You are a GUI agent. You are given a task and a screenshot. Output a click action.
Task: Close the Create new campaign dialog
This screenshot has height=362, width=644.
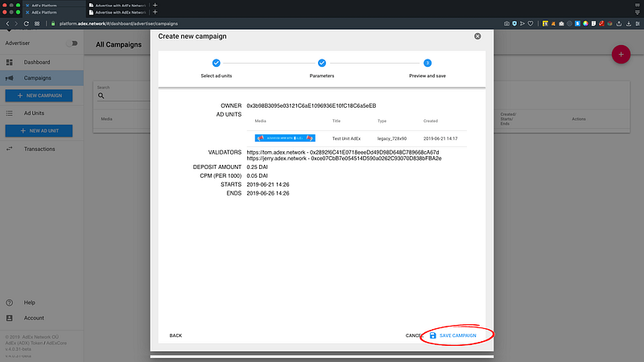pos(477,36)
